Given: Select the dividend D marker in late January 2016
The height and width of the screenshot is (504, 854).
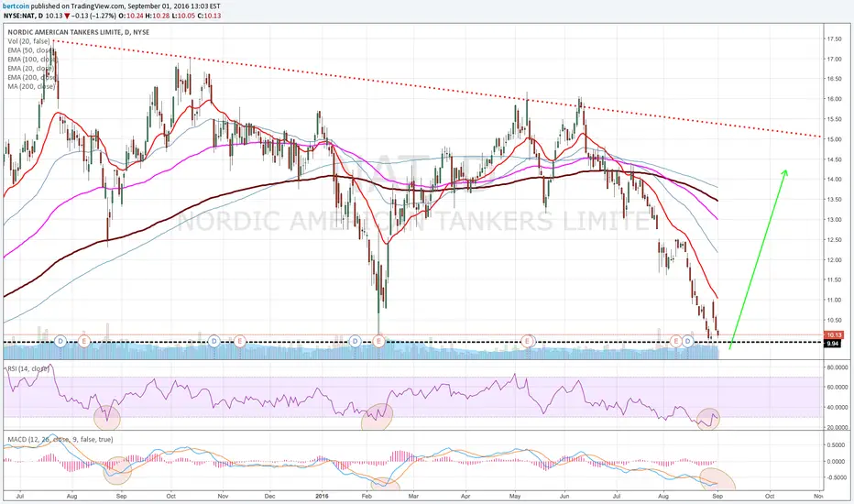Looking at the screenshot, I should 356,342.
